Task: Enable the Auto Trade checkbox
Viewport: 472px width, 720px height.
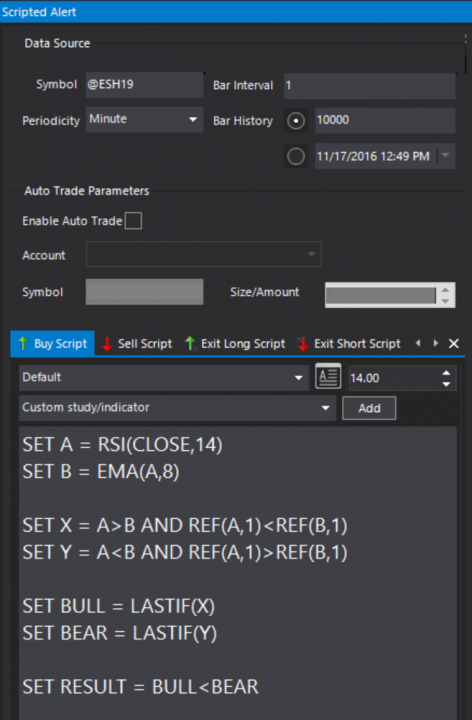Action: point(134,221)
